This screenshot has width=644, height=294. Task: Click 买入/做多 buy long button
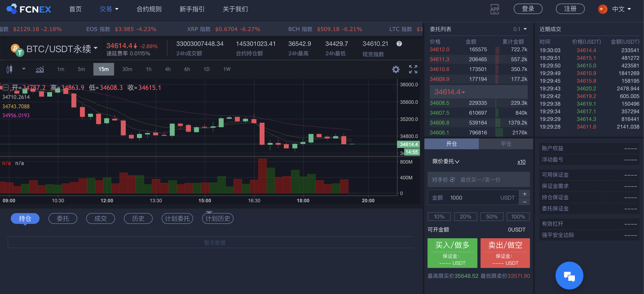(x=452, y=253)
